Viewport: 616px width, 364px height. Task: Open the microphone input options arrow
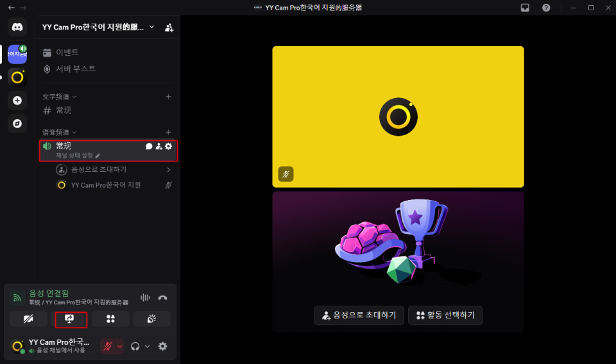tap(119, 346)
